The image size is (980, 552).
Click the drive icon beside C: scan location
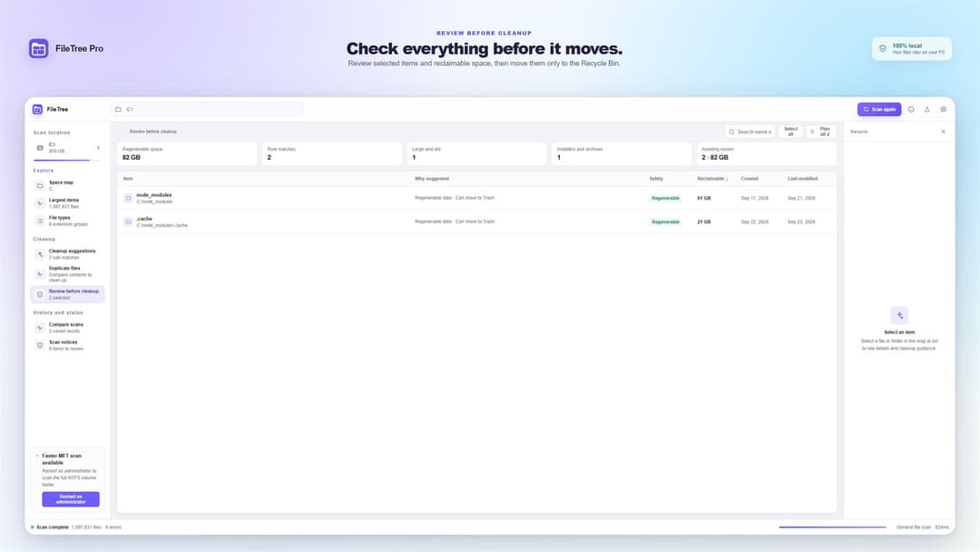(40, 148)
